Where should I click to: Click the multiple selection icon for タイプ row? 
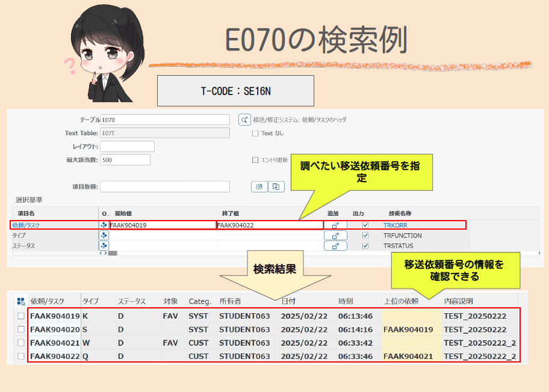coord(104,236)
